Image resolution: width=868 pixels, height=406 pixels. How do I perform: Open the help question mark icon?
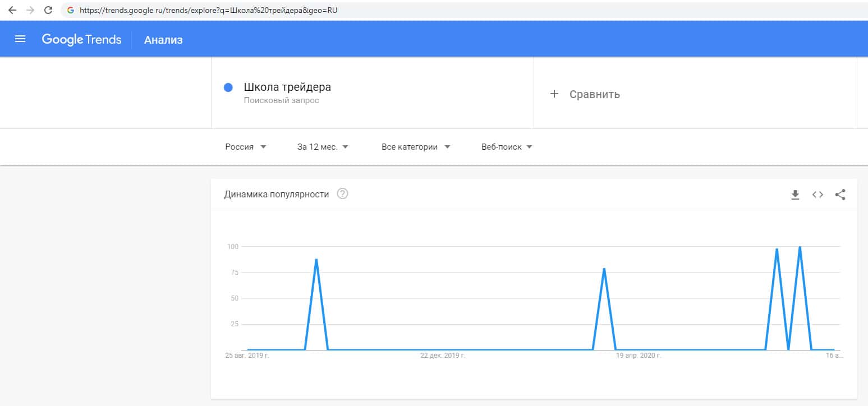342,194
